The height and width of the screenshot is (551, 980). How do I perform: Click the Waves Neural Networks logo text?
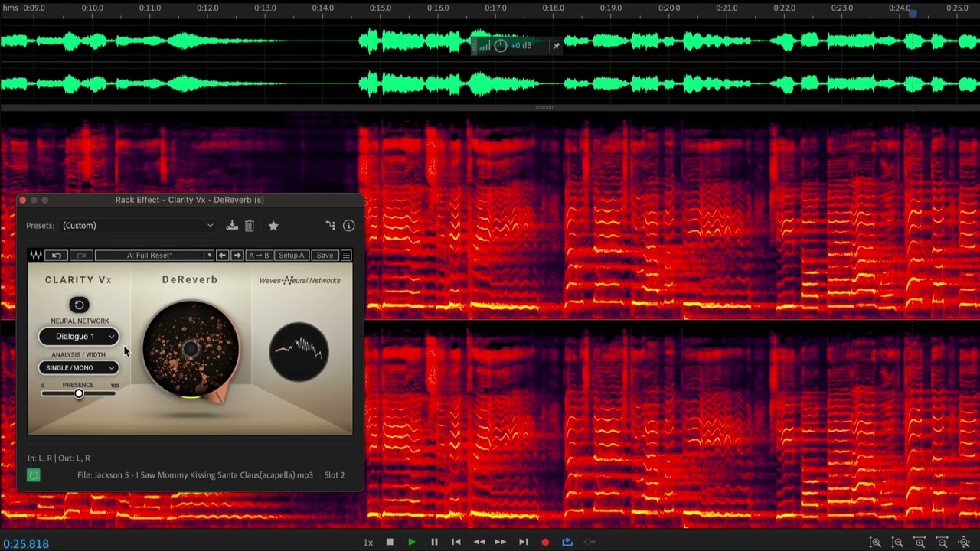(299, 280)
